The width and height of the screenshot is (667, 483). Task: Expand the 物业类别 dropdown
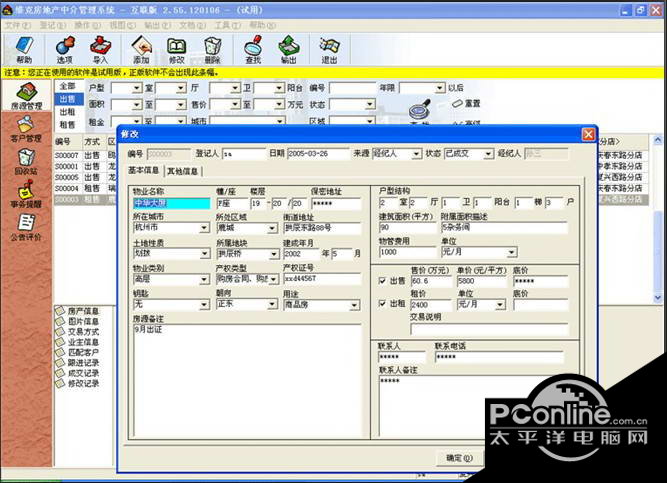(x=204, y=280)
